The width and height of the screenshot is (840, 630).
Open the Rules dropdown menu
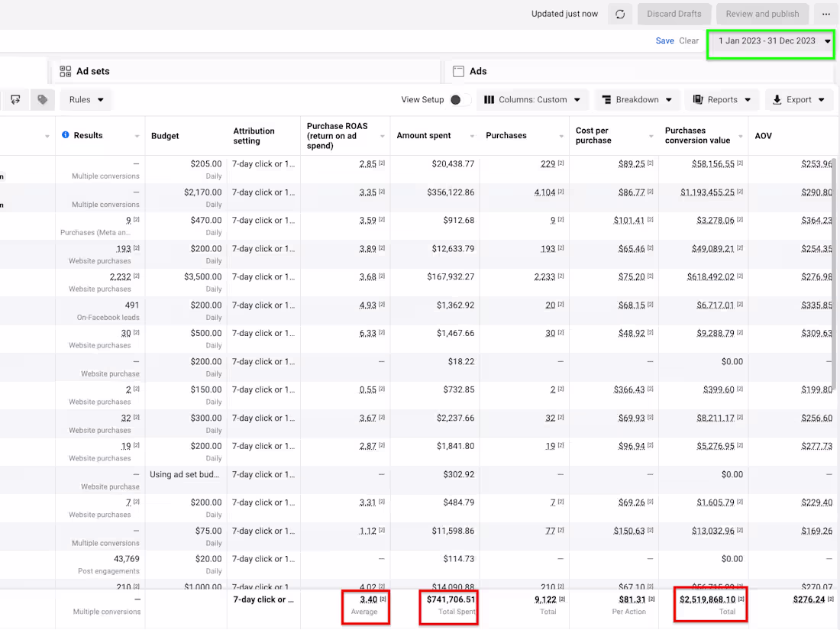pos(86,99)
